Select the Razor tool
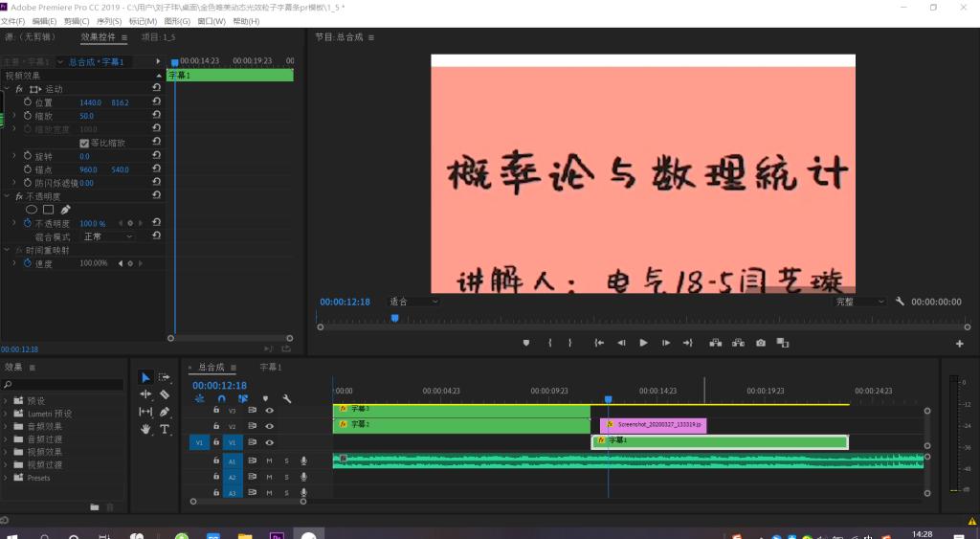This screenshot has height=539, width=980. pyautogui.click(x=165, y=394)
